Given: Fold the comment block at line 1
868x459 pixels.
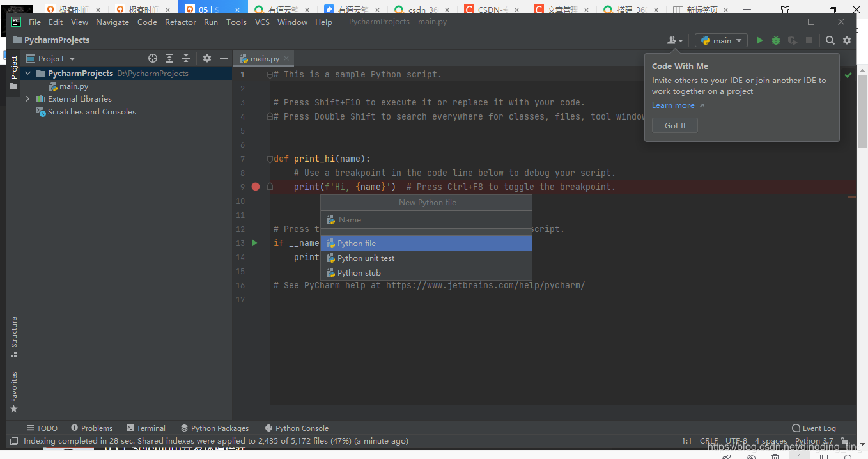Looking at the screenshot, I should 270,75.
